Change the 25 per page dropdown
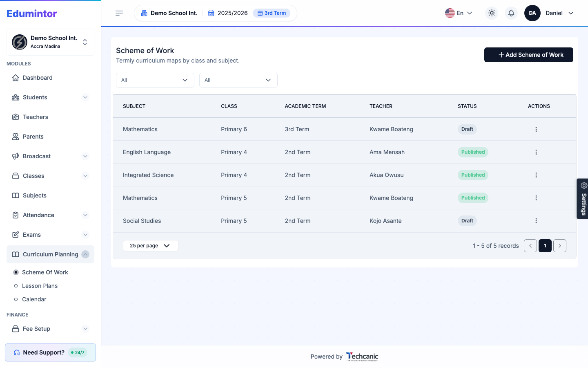Screen dimensions: 588x368 pos(150,246)
